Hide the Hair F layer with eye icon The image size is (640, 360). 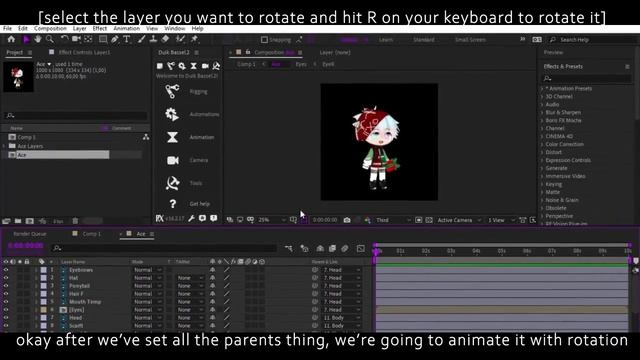coord(6,294)
